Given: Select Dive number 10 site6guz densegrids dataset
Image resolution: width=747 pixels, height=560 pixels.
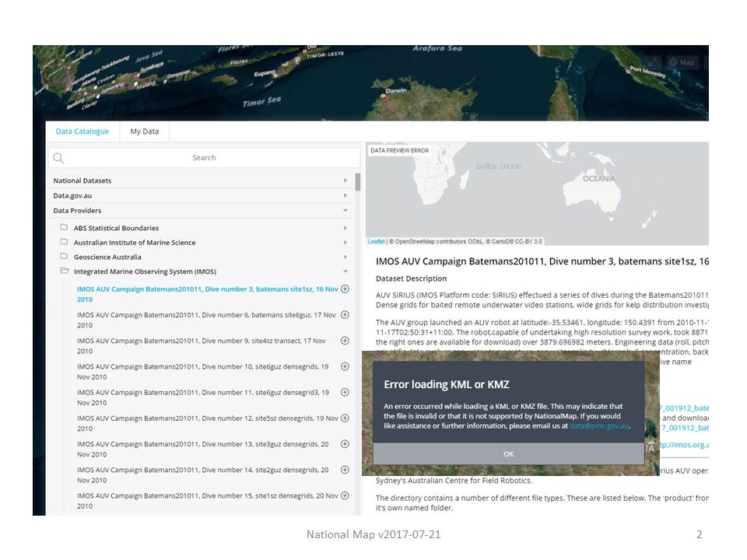Looking at the screenshot, I should (203, 372).
